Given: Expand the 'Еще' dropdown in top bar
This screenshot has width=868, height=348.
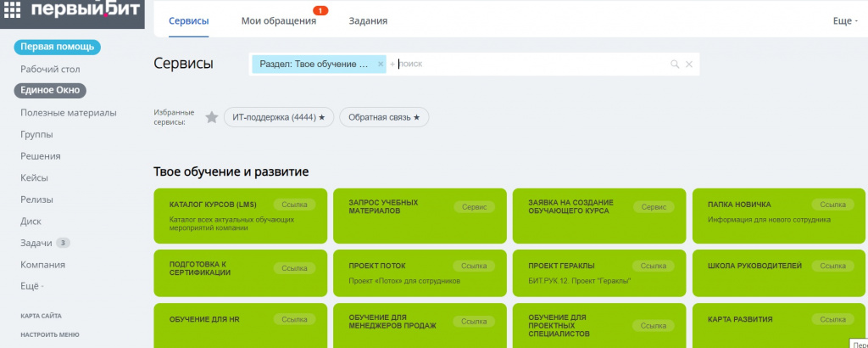Looking at the screenshot, I should click(845, 20).
